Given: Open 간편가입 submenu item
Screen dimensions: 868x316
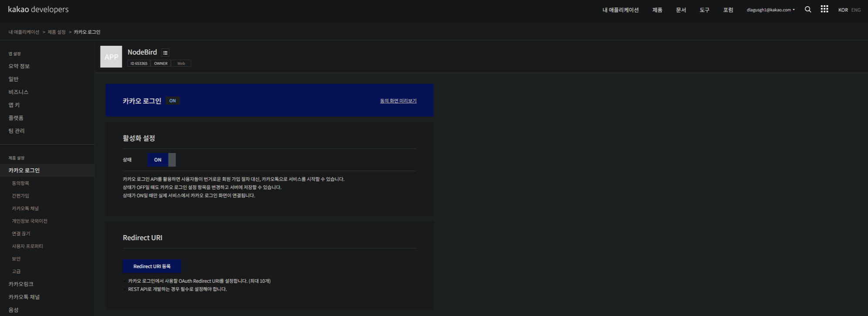Looking at the screenshot, I should click(20, 196).
